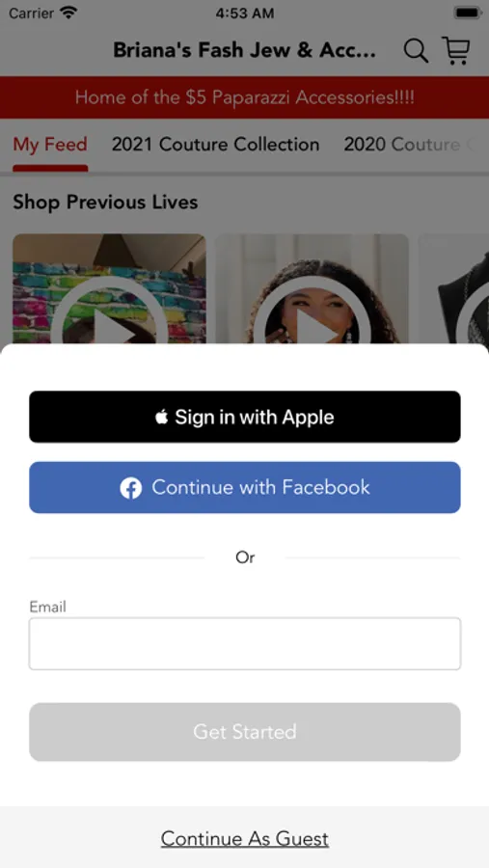
Task: Tap the Apple logo on sign-in button
Action: tap(162, 417)
